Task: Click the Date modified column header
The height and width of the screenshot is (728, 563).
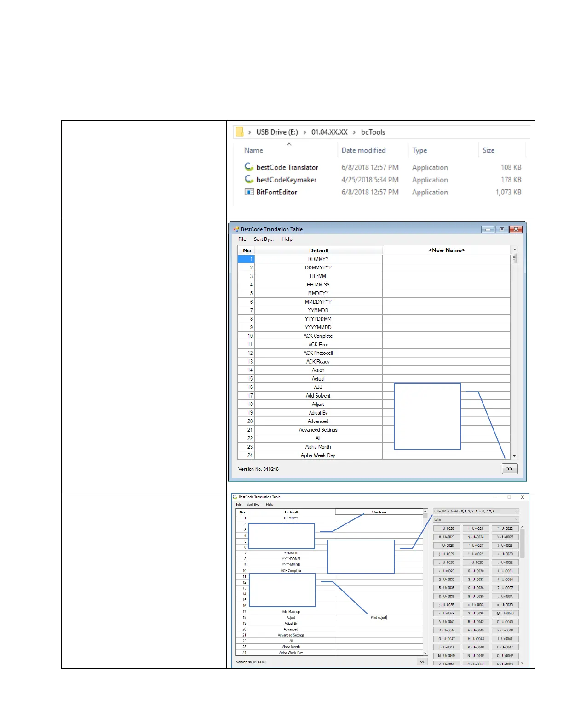Action: [363, 150]
